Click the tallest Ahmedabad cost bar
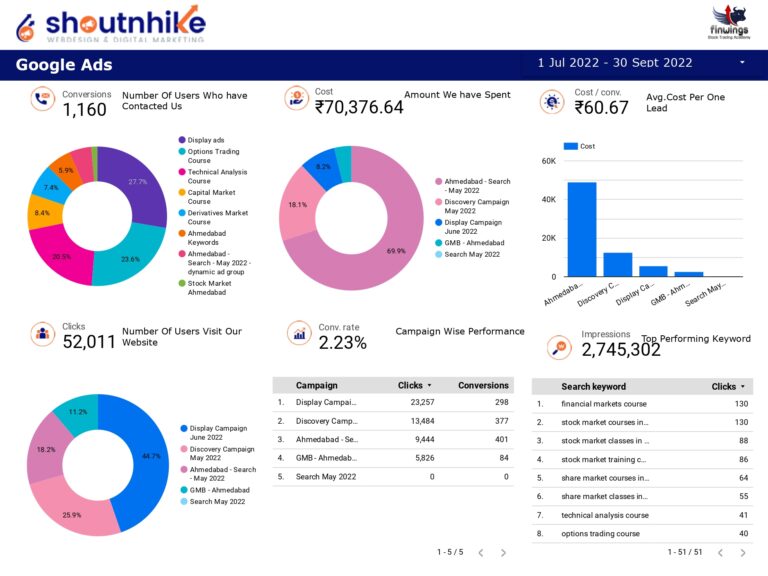Viewport: 768px width, 576px height. (582, 229)
